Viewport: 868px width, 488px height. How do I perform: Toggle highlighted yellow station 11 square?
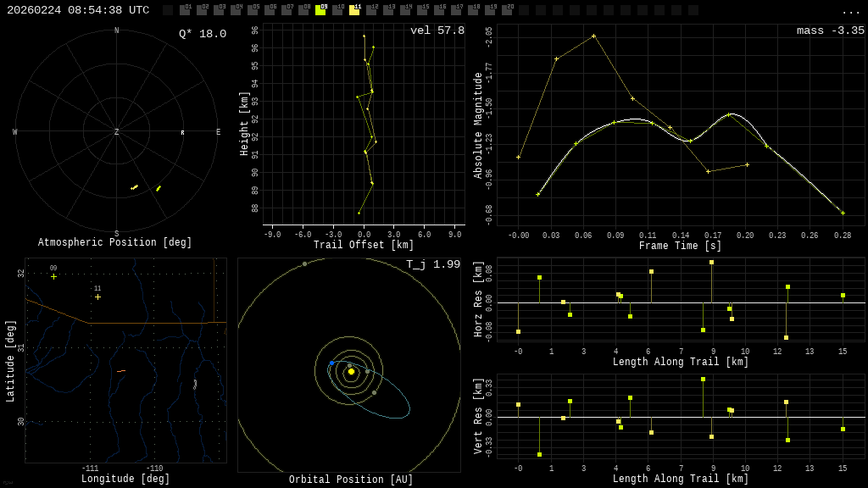point(354,10)
